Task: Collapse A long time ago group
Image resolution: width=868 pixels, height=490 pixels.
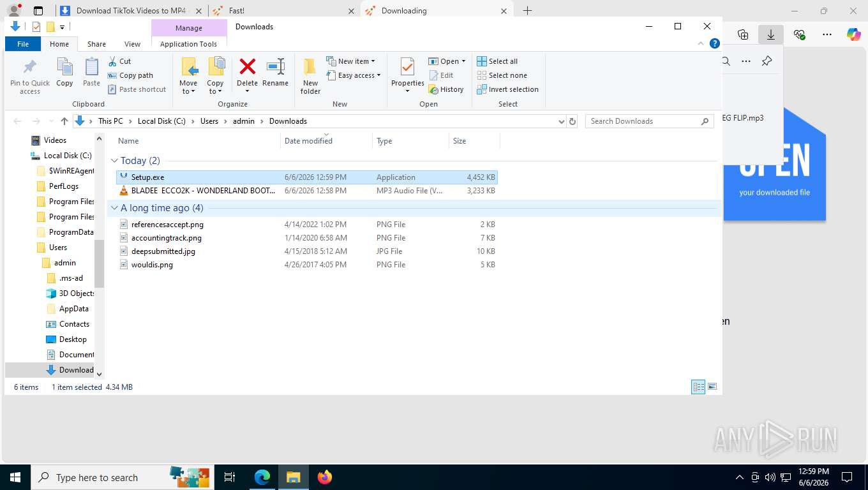Action: [x=115, y=208]
